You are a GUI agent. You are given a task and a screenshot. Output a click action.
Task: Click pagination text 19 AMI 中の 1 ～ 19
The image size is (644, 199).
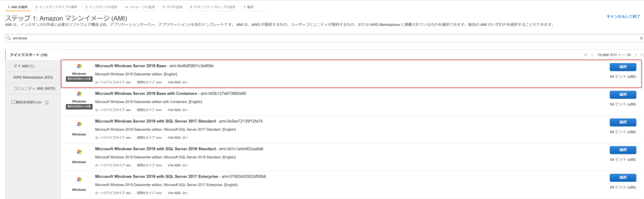[613, 55]
